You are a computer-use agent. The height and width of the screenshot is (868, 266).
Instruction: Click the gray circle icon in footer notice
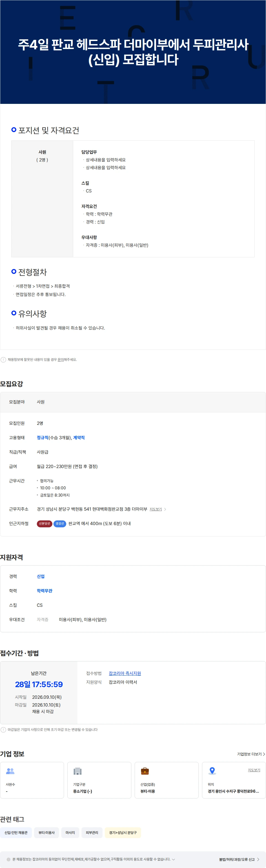(x=8, y=859)
